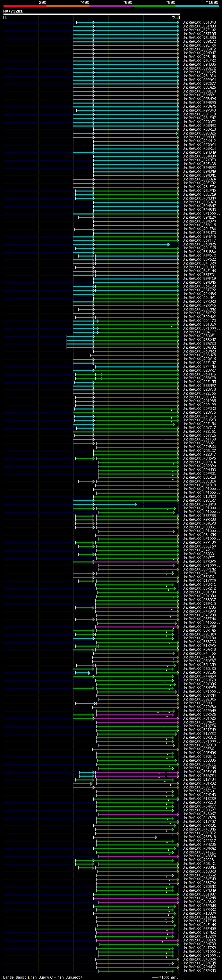222x980 pixels.
Task: Click the orange ~40% identity legend bar
Action: (x=68, y=6)
